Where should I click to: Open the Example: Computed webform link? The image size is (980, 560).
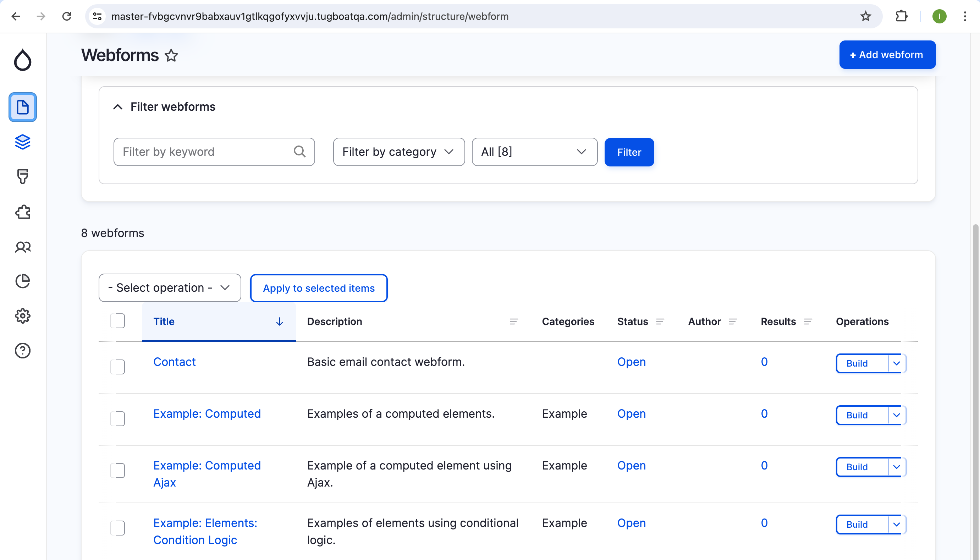coord(207,413)
